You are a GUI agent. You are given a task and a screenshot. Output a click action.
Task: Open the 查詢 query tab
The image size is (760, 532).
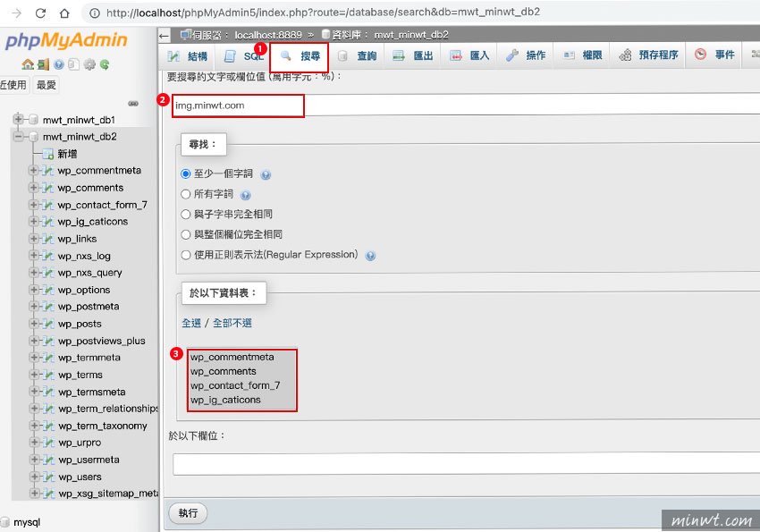[x=357, y=56]
